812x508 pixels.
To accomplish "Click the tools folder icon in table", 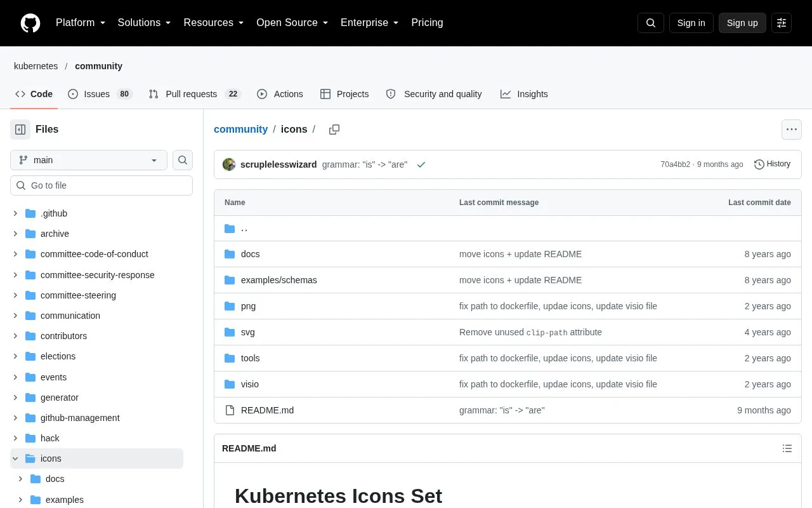I will 230,358.
